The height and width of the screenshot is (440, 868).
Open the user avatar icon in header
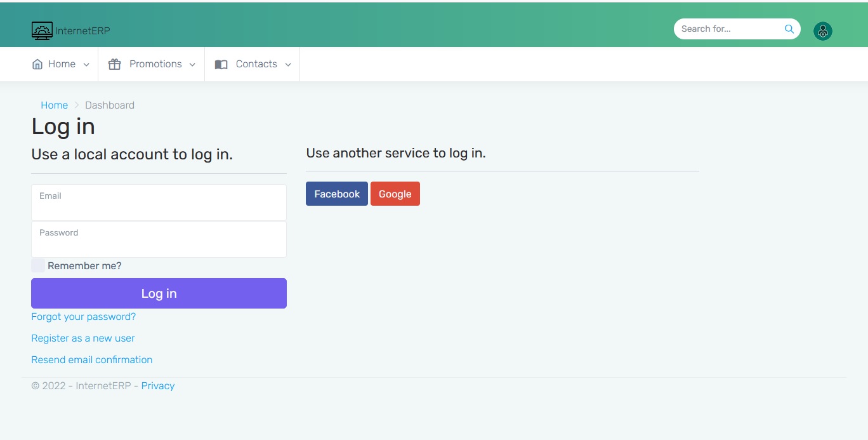pyautogui.click(x=823, y=31)
